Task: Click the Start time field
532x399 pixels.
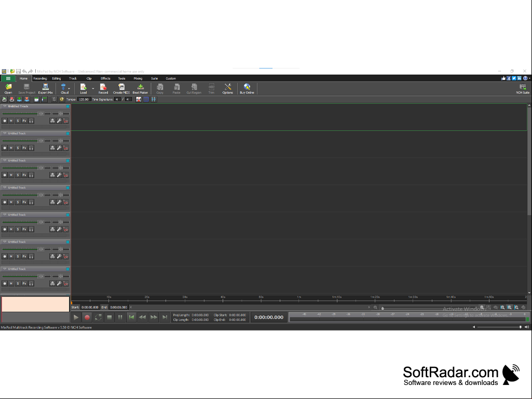Action: (x=90, y=307)
